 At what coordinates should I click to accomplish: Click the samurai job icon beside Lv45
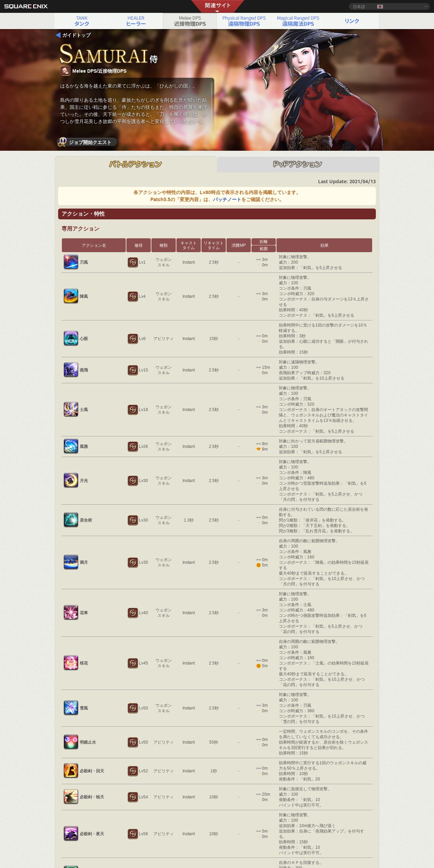pyautogui.click(x=133, y=663)
